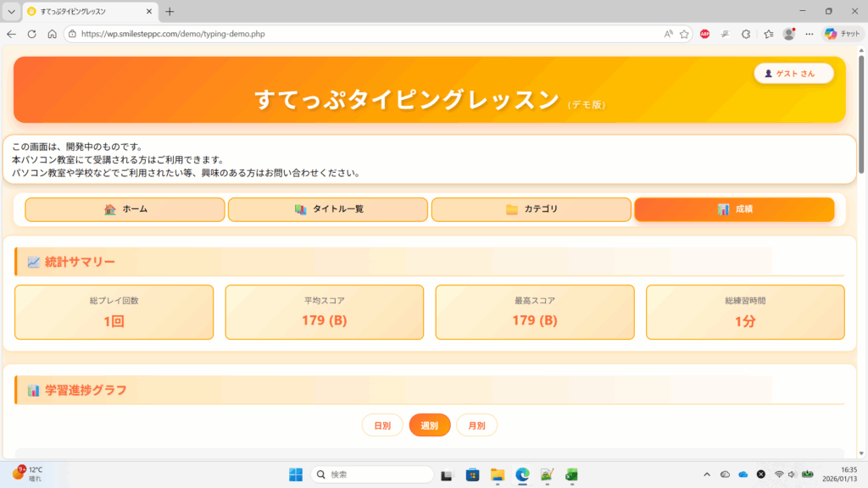
Task: Click the browser profile avatar icon
Action: (789, 34)
